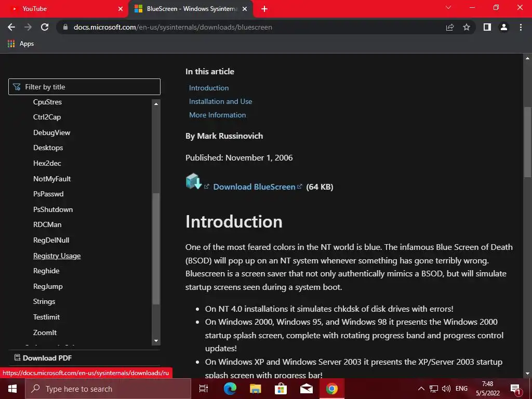Click the padlock site info icon
Image resolution: width=532 pixels, height=399 pixels.
[x=65, y=27]
